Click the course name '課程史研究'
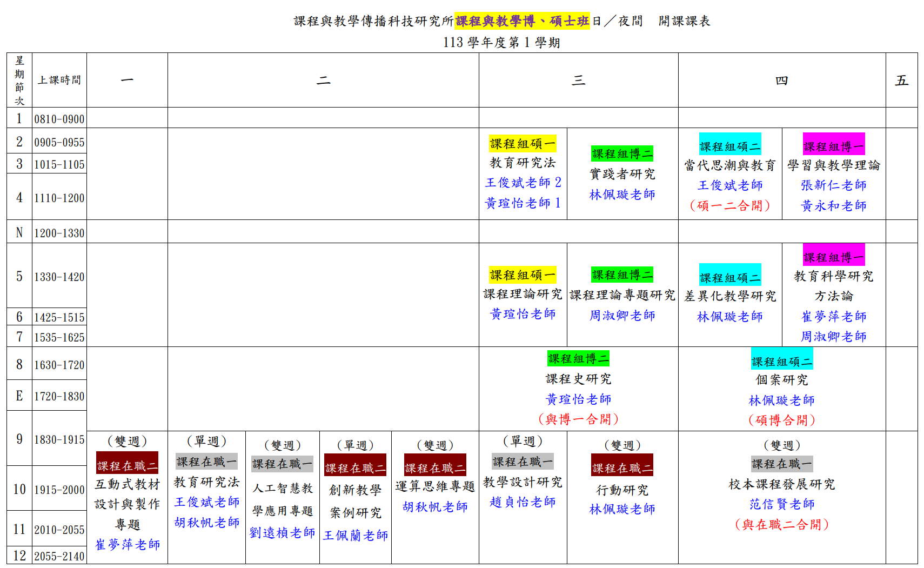This screenshot has height=568, width=924. (578, 379)
